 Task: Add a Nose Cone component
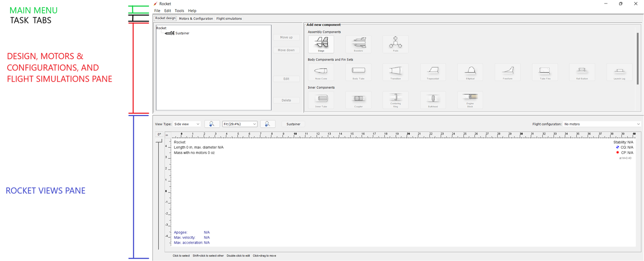[321, 72]
